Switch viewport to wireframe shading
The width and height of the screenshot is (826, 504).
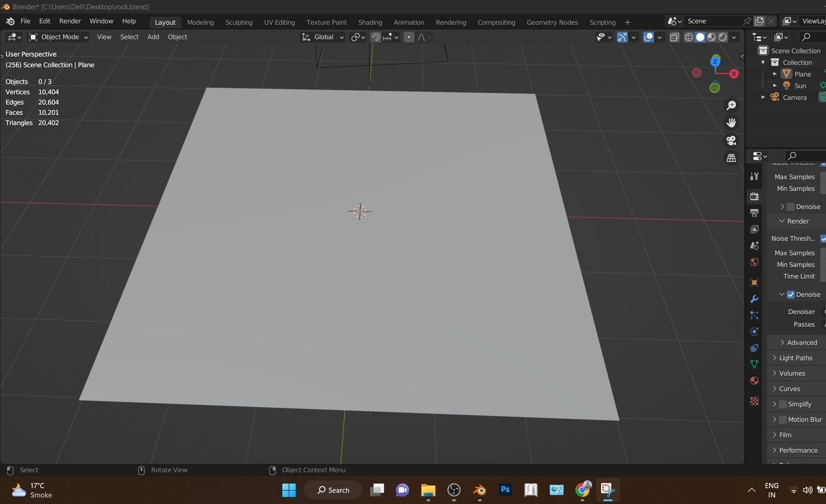coord(689,37)
